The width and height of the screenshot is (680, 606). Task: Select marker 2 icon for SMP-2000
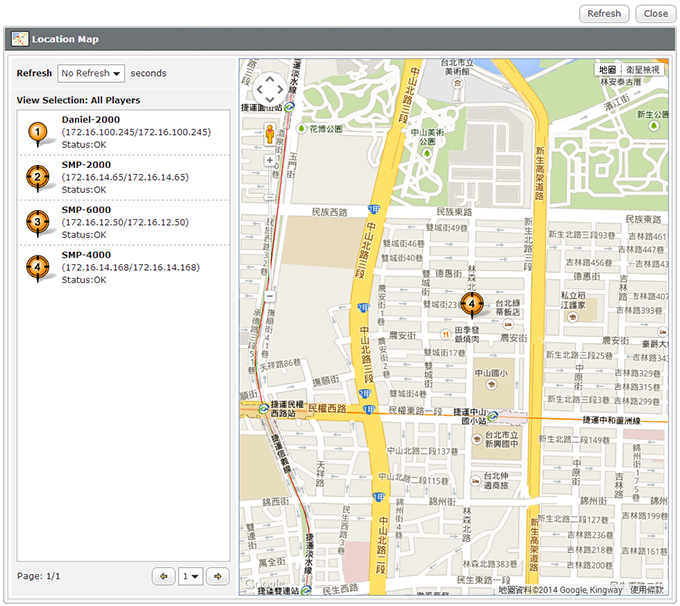[38, 177]
